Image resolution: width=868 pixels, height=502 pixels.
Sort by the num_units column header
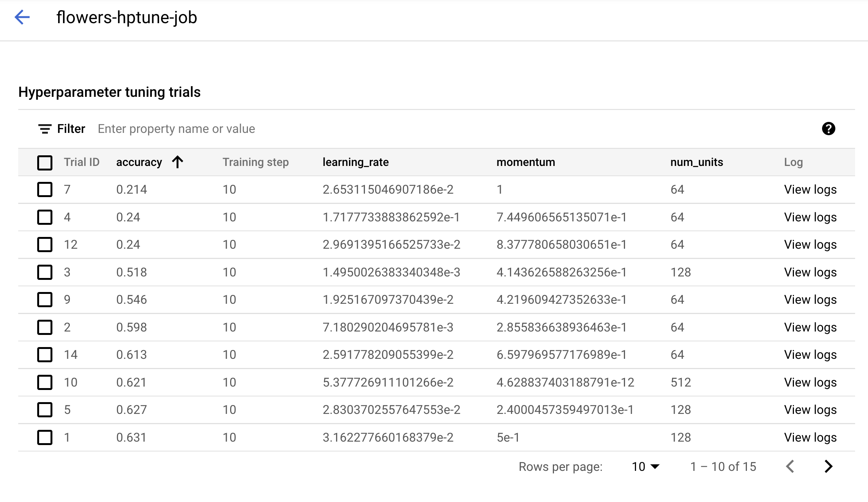click(x=696, y=162)
